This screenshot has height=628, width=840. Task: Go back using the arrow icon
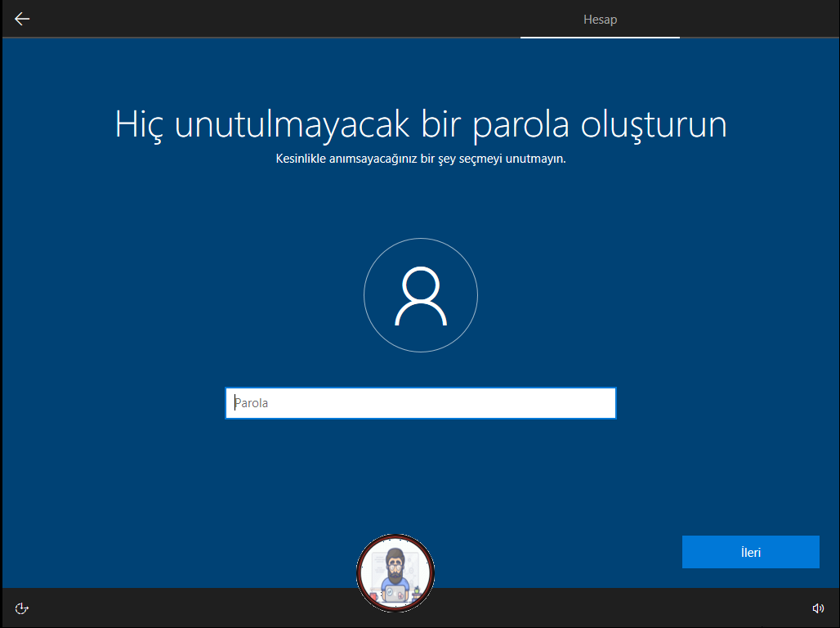pyautogui.click(x=22, y=19)
